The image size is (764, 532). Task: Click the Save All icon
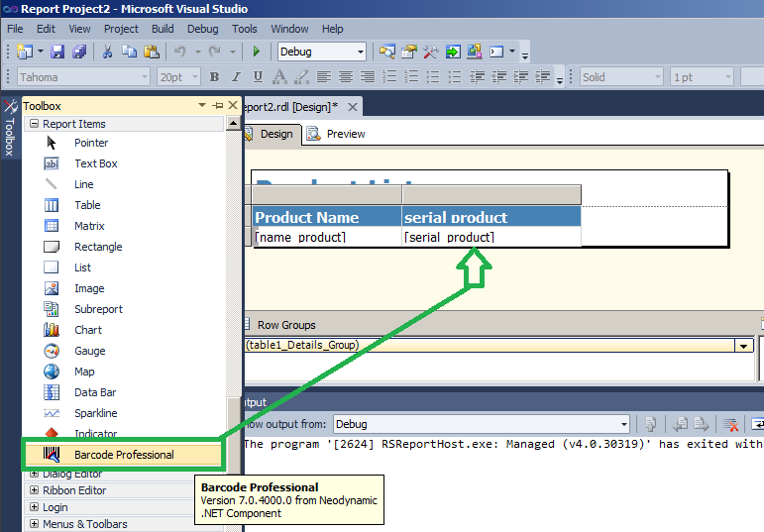pos(79,52)
